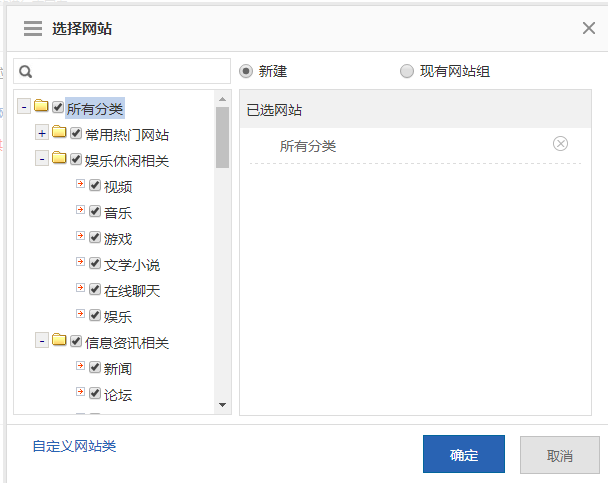The width and height of the screenshot is (608, 483).
Task: Select the 信息资讯相关 tree label
Action: (127, 343)
